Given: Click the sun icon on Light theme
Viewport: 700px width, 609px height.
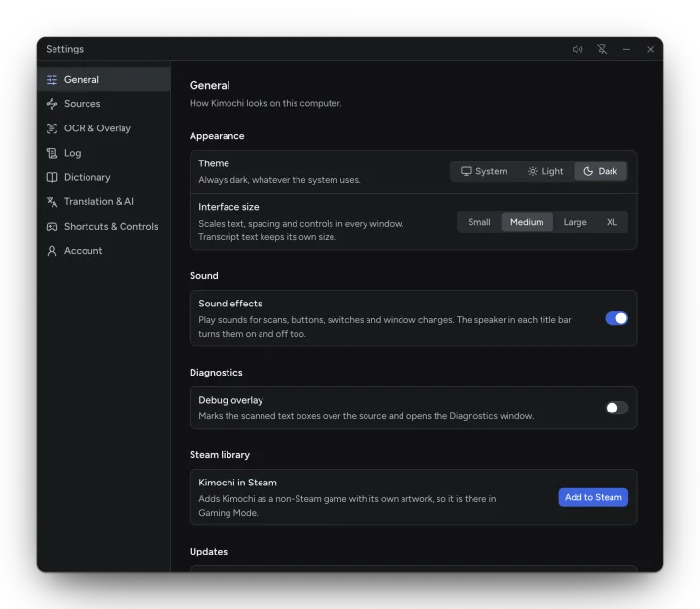Looking at the screenshot, I should click(x=532, y=171).
